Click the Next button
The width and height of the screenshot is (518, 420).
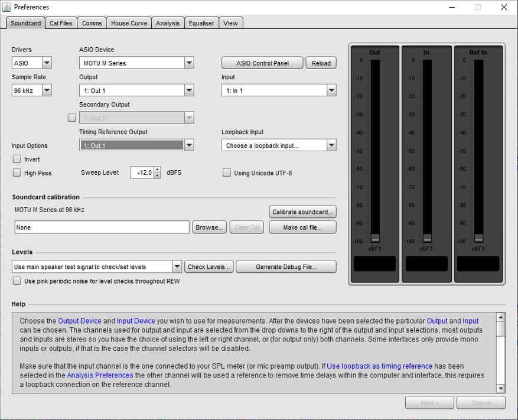coord(429,403)
